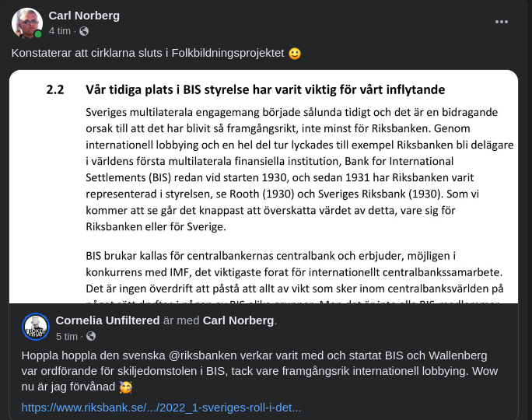Click the globe audience icon beside "4 tim"

click(84, 31)
